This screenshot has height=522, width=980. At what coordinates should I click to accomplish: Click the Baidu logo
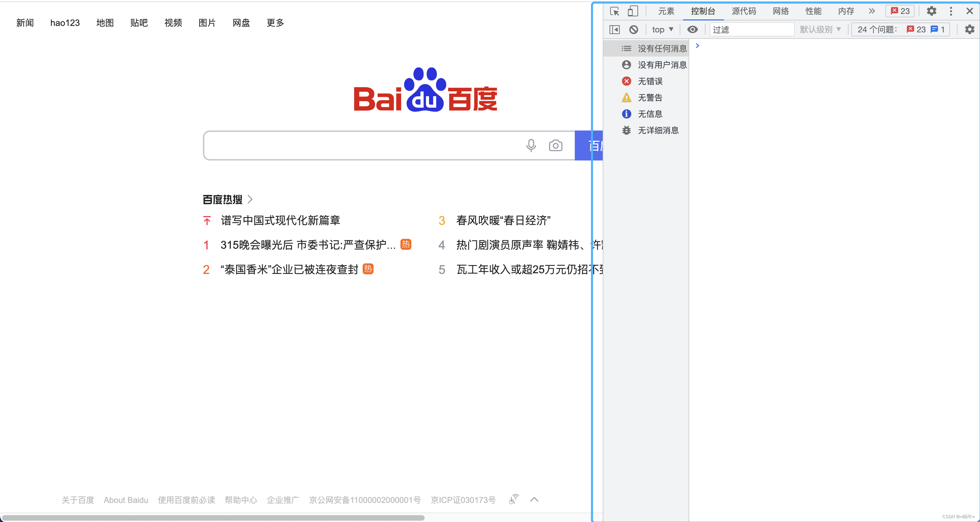(425, 90)
